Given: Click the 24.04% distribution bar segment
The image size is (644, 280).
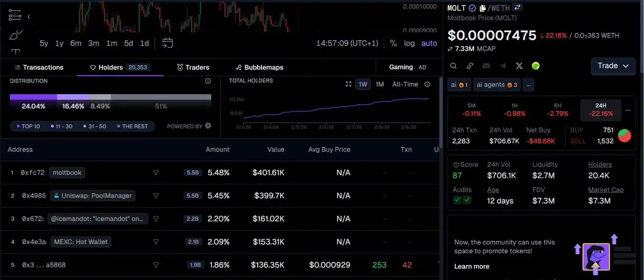Looking at the screenshot, I should click(x=33, y=97).
